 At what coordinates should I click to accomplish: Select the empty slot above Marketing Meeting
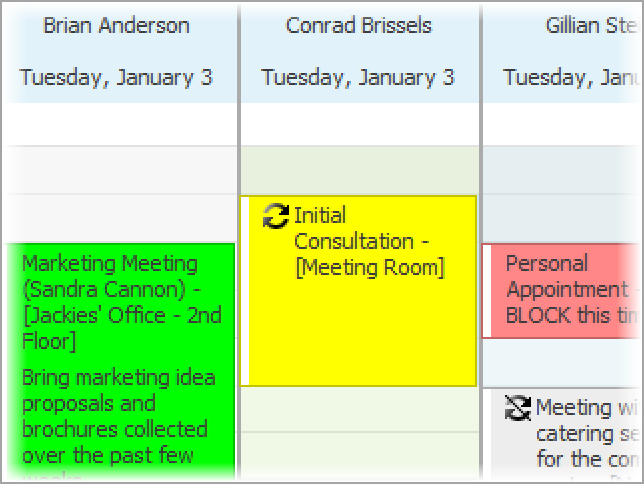click(121, 218)
